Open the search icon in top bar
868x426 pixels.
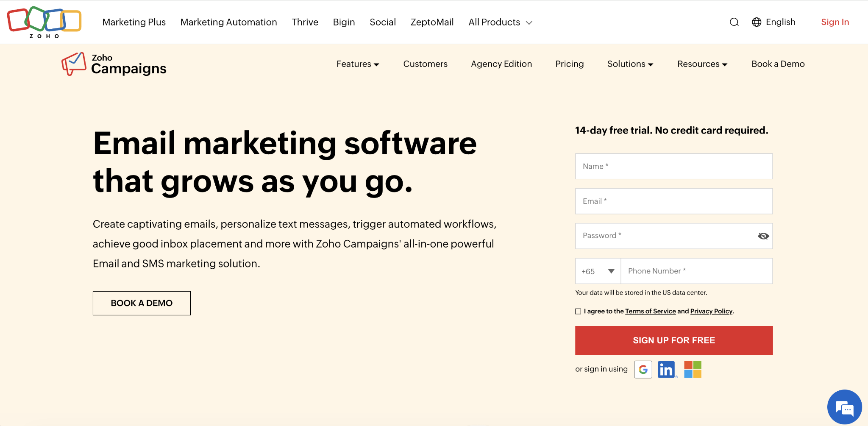point(734,22)
